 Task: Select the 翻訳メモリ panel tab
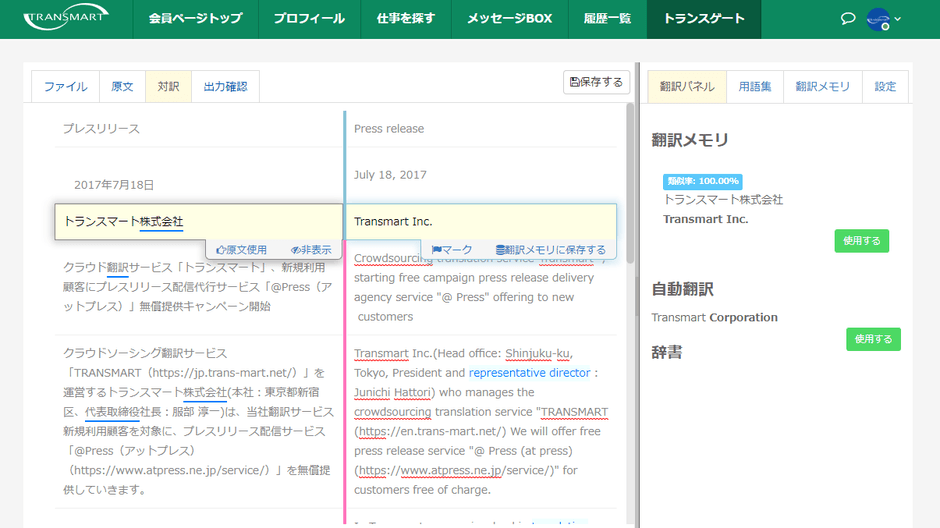pyautogui.click(x=822, y=87)
